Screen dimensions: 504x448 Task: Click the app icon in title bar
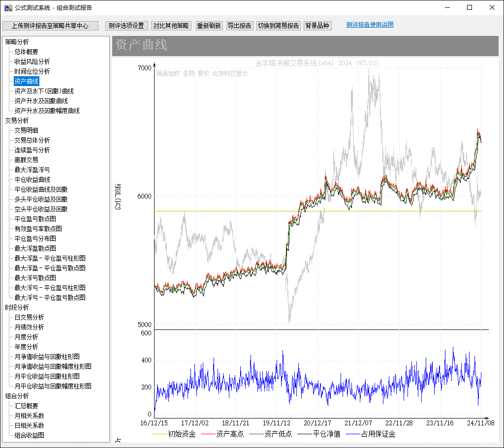pyautogui.click(x=8, y=8)
